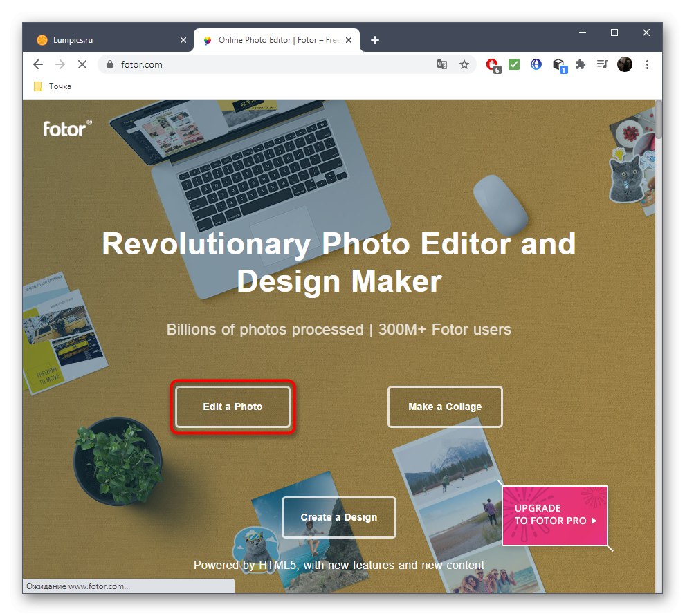Open the Chrome three-dot menu

click(x=647, y=64)
